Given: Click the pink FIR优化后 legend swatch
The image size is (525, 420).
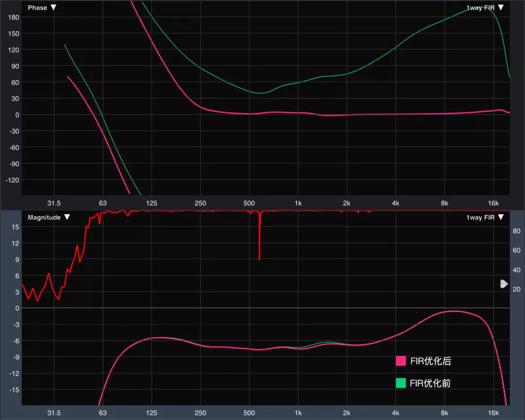Looking at the screenshot, I should (x=401, y=361).
